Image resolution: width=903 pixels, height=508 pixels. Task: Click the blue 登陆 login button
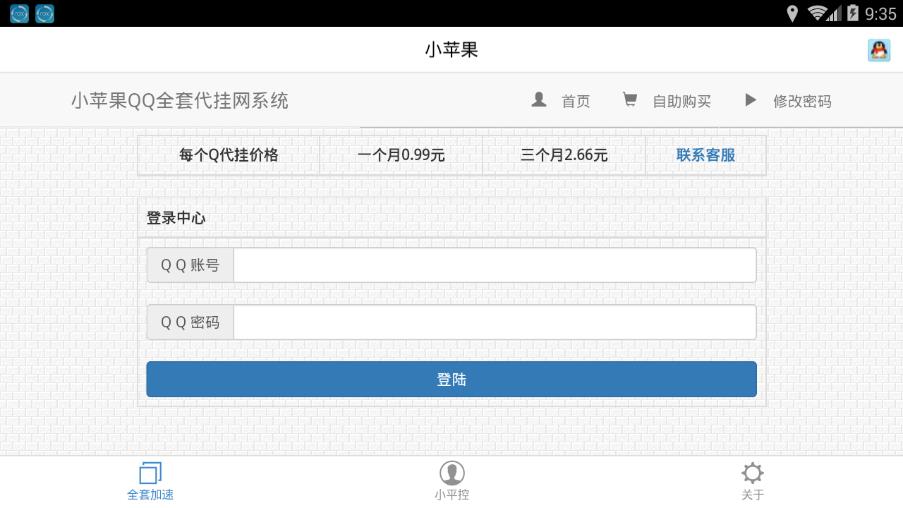coord(452,379)
